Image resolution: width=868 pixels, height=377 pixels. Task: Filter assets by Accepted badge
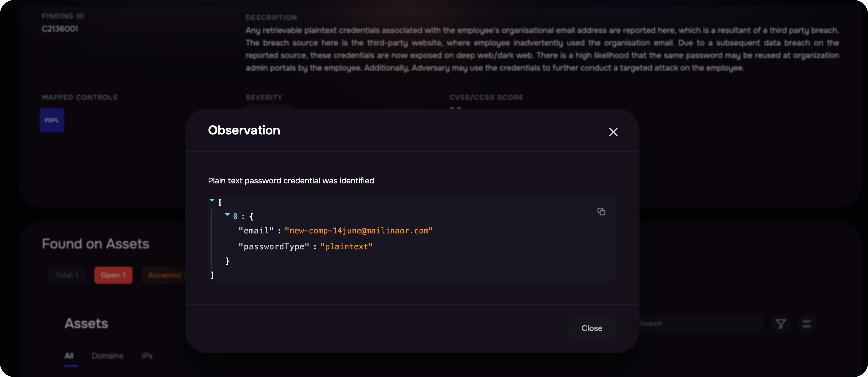[163, 275]
